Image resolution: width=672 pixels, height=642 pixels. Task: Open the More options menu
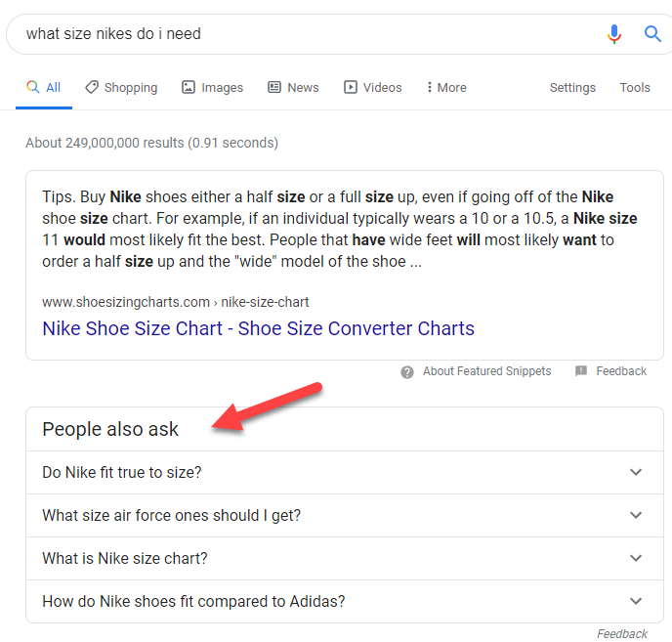446,88
